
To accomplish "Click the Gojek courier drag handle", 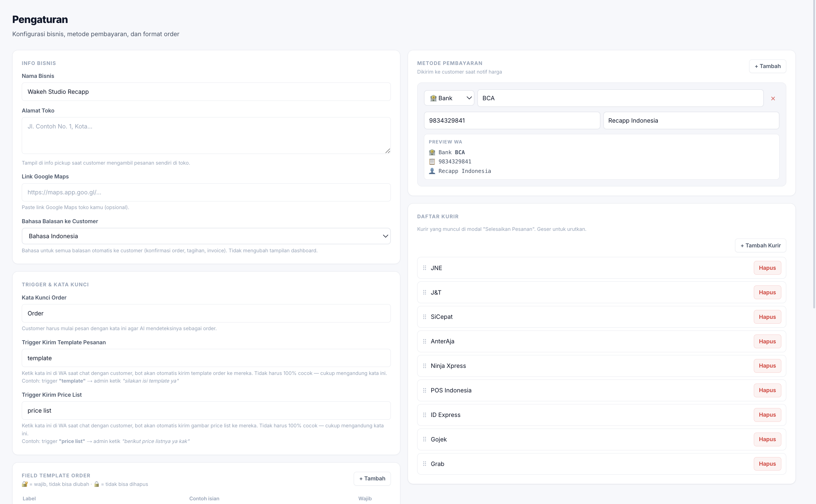I will (x=425, y=439).
